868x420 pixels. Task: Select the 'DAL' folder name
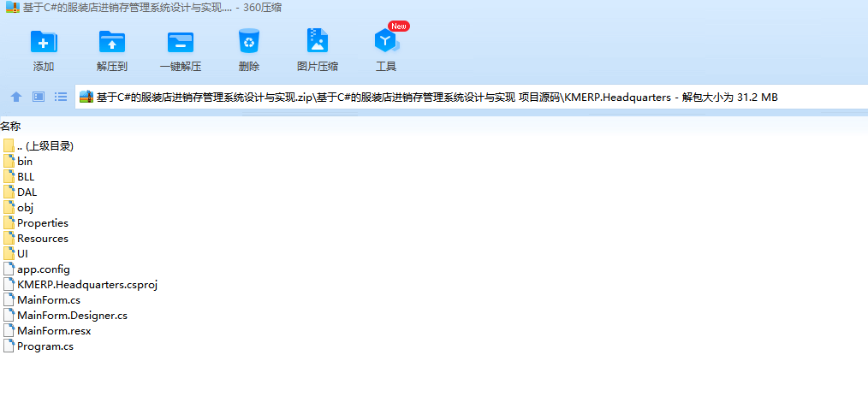(x=27, y=192)
